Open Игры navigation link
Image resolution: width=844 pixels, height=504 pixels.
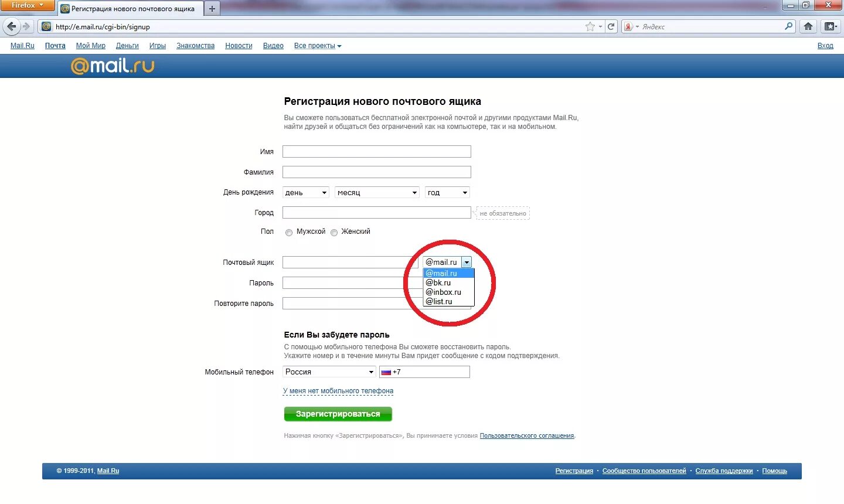point(158,46)
